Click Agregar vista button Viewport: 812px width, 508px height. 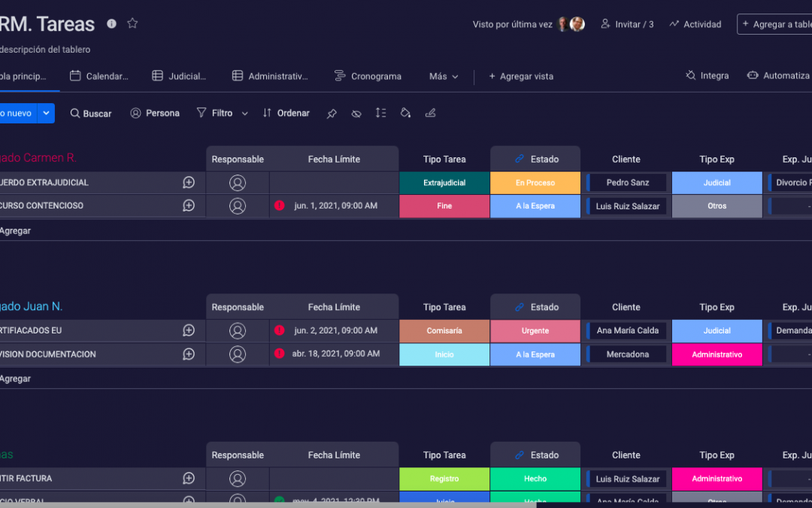520,76
